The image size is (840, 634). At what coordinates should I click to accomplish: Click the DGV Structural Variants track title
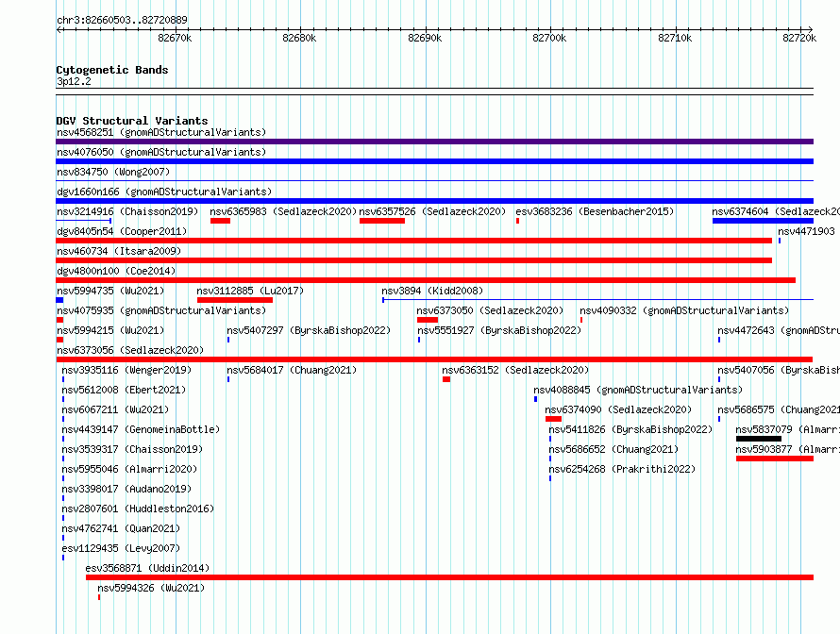coord(132,121)
